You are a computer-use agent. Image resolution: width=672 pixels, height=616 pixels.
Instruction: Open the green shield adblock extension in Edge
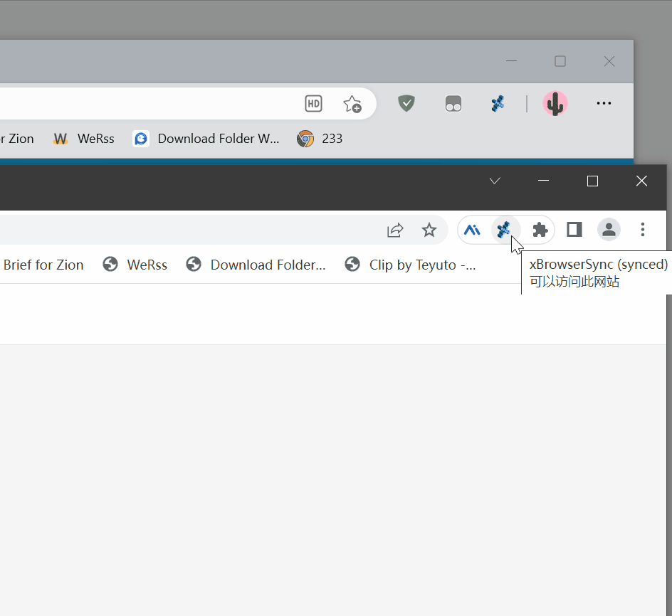coord(406,103)
